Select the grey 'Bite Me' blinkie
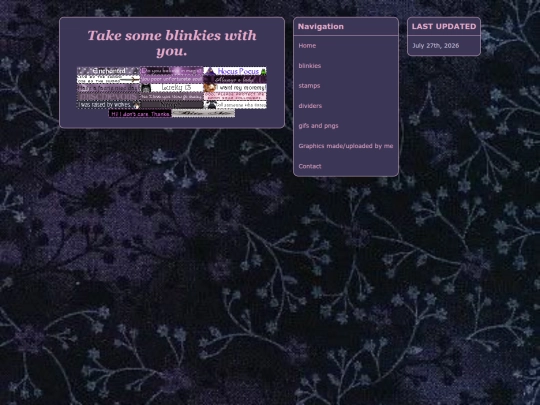This screenshot has width=540, height=405. coord(203,113)
